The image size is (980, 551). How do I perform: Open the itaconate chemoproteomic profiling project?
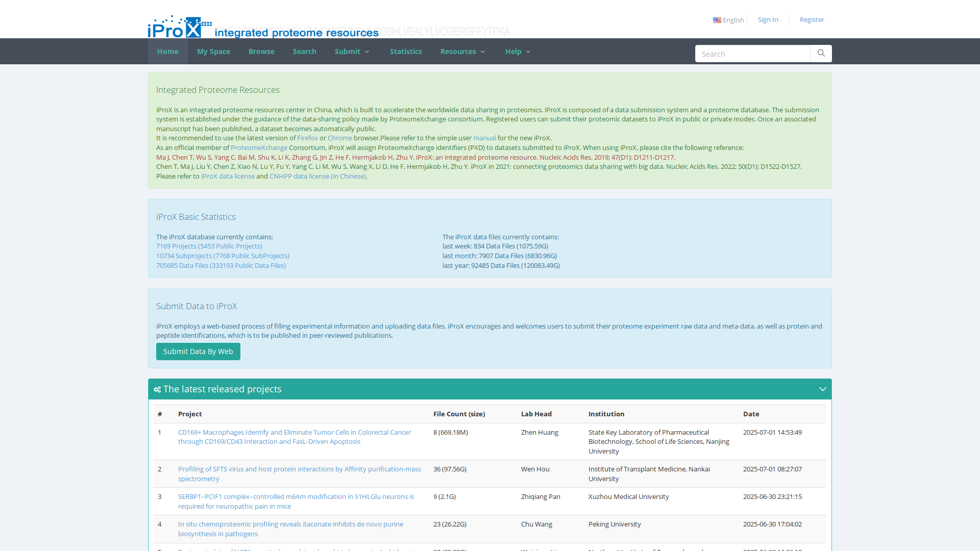pos(290,529)
